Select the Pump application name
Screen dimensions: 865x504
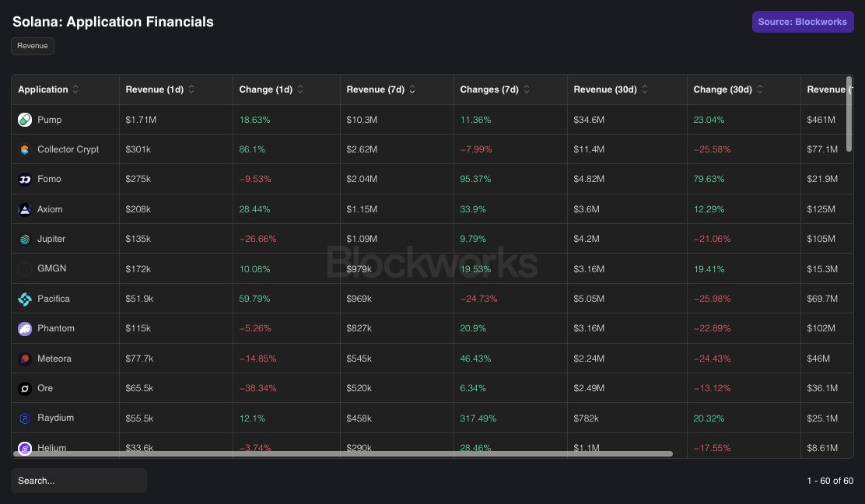[x=50, y=120]
